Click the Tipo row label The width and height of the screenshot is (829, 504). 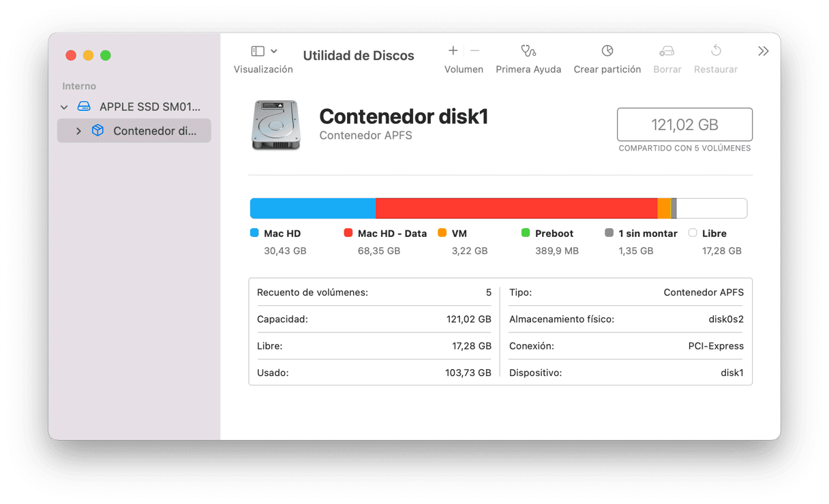[520, 293]
